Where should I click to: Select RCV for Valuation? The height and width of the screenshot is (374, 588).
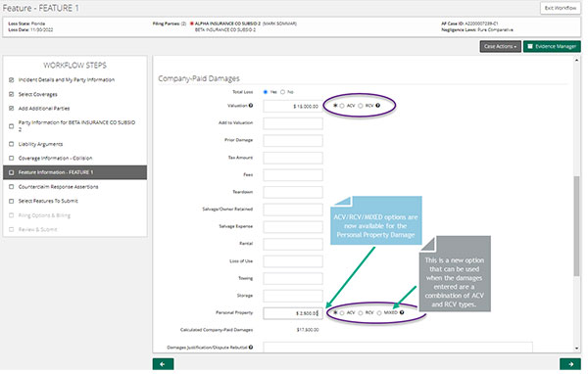coord(361,106)
